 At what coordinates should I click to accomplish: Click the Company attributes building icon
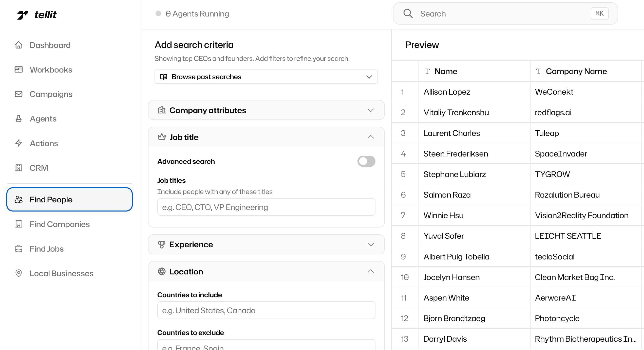pyautogui.click(x=162, y=110)
